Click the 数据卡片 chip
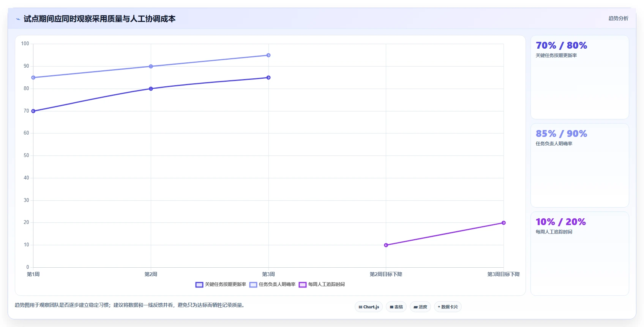Screen dimensions: 644x327 (448, 307)
